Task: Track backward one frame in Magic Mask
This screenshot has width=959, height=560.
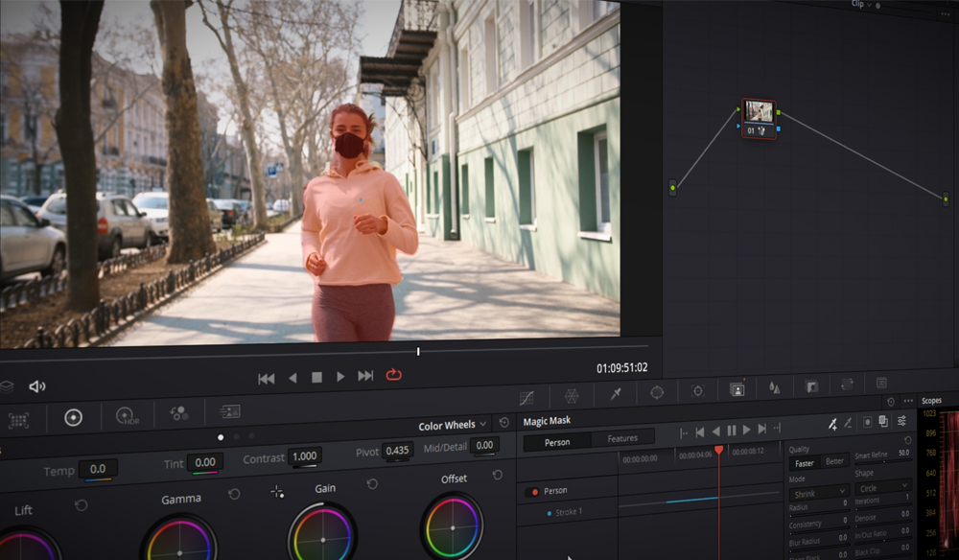Action: [x=700, y=432]
